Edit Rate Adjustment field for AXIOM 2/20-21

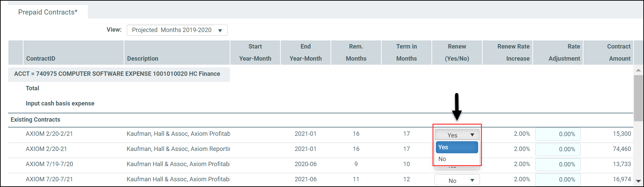[x=558, y=149]
